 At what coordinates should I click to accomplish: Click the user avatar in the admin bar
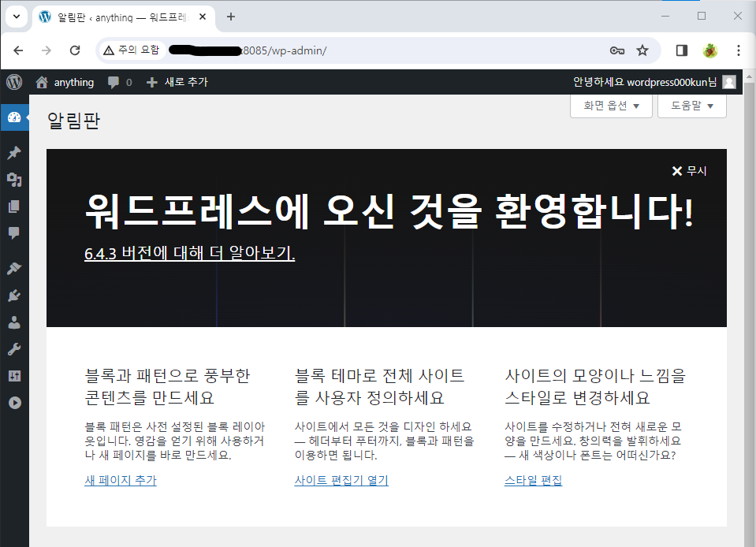[729, 82]
